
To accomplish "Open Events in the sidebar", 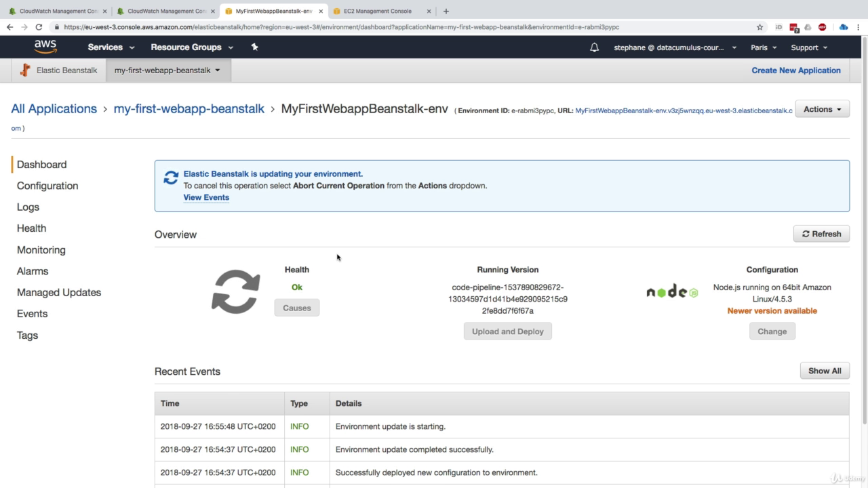I will pyautogui.click(x=32, y=314).
